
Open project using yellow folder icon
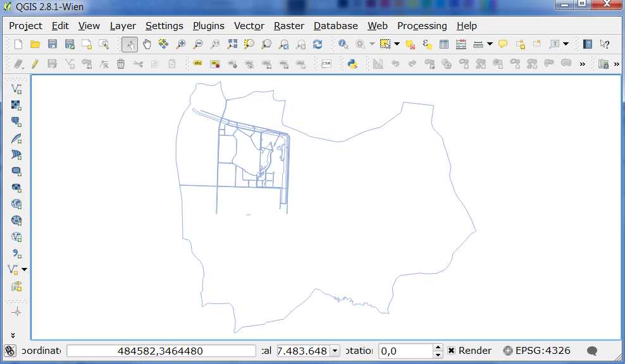pyautogui.click(x=35, y=44)
